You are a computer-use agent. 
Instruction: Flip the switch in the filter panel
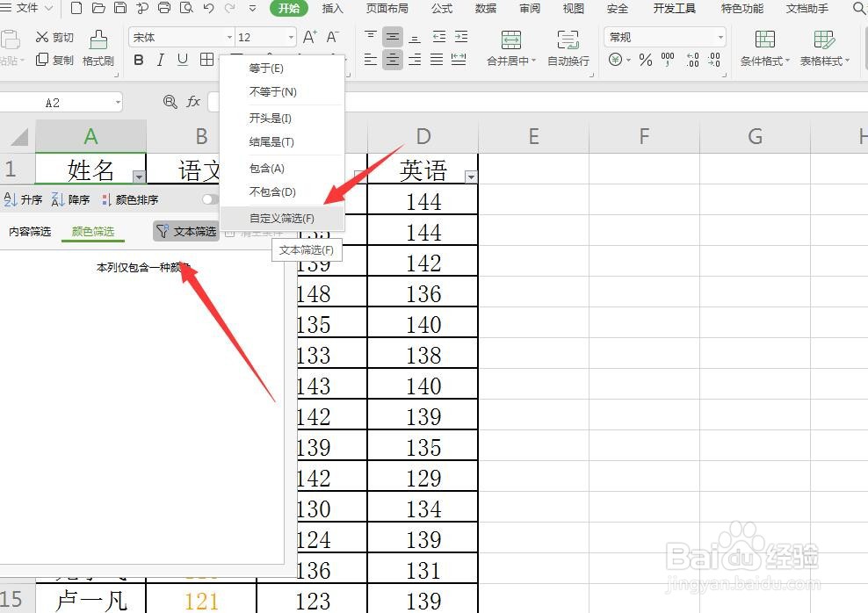click(x=208, y=199)
